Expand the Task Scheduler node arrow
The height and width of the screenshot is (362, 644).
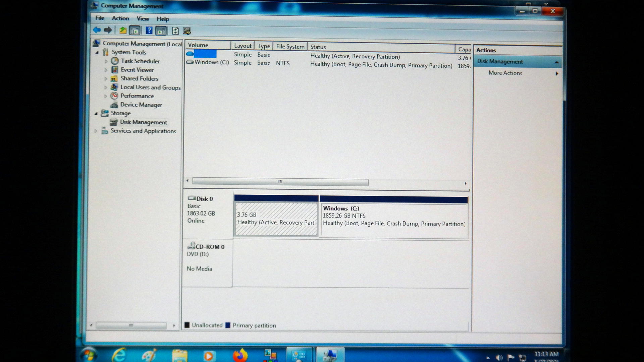click(x=106, y=61)
